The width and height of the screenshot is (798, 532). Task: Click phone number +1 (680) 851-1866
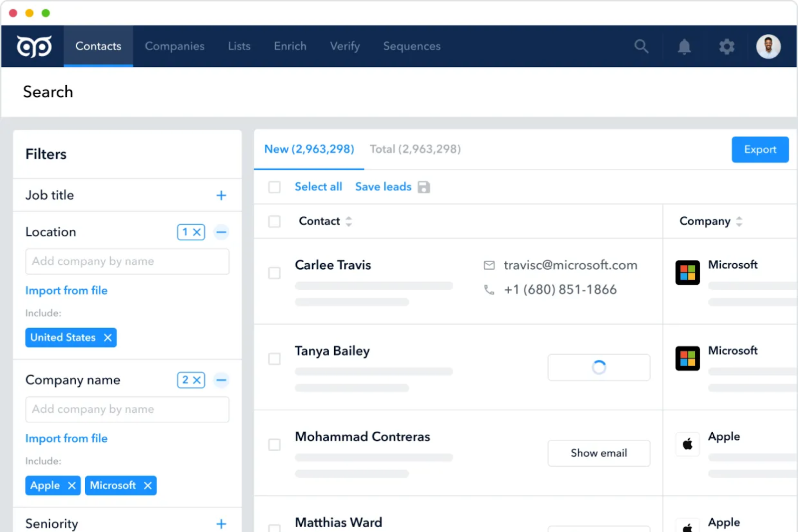560,290
